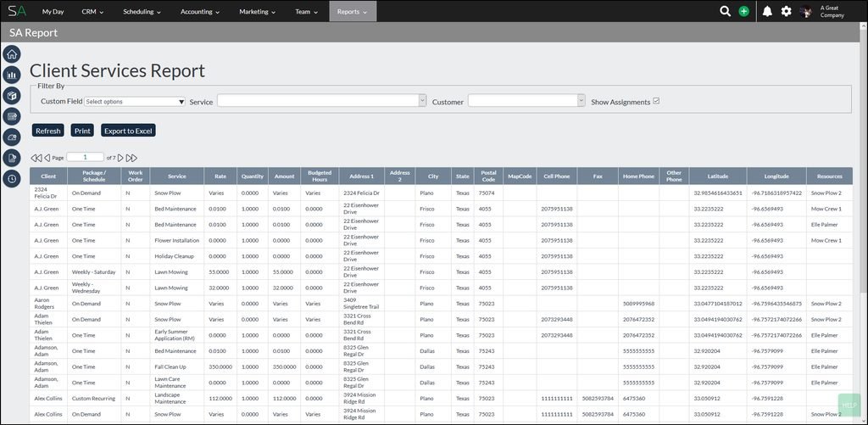The image size is (868, 425).
Task: Toggle the Show Assignments checkbox
Action: click(x=657, y=102)
